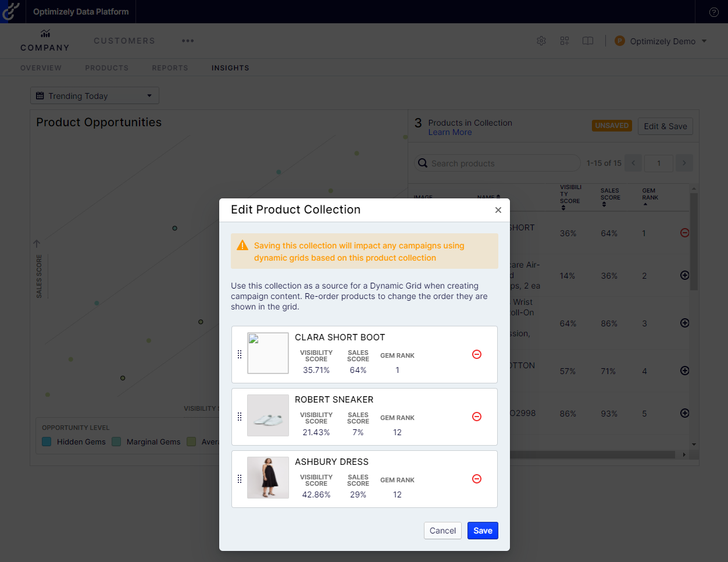Open the help question mark icon
The height and width of the screenshot is (562, 728).
pyautogui.click(x=714, y=12)
